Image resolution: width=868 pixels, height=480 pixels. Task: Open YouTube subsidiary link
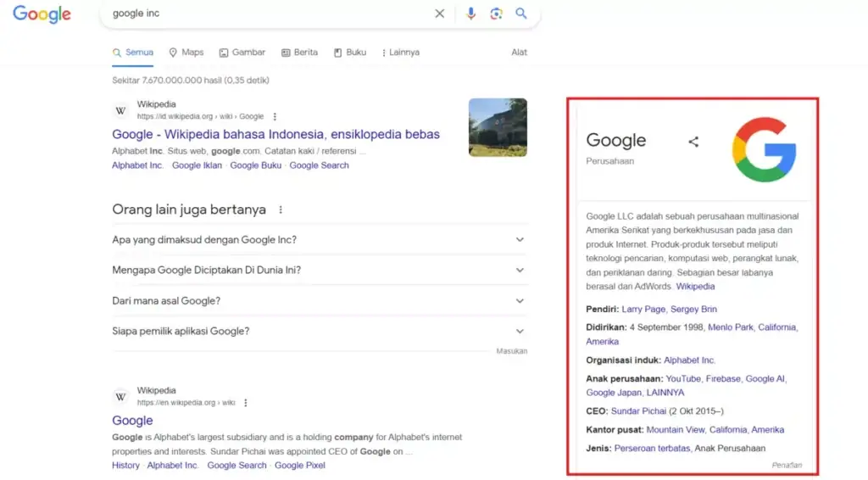[683, 379]
